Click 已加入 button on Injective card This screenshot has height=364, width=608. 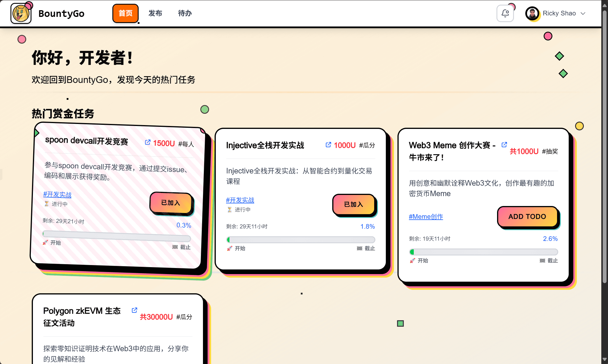[354, 205]
